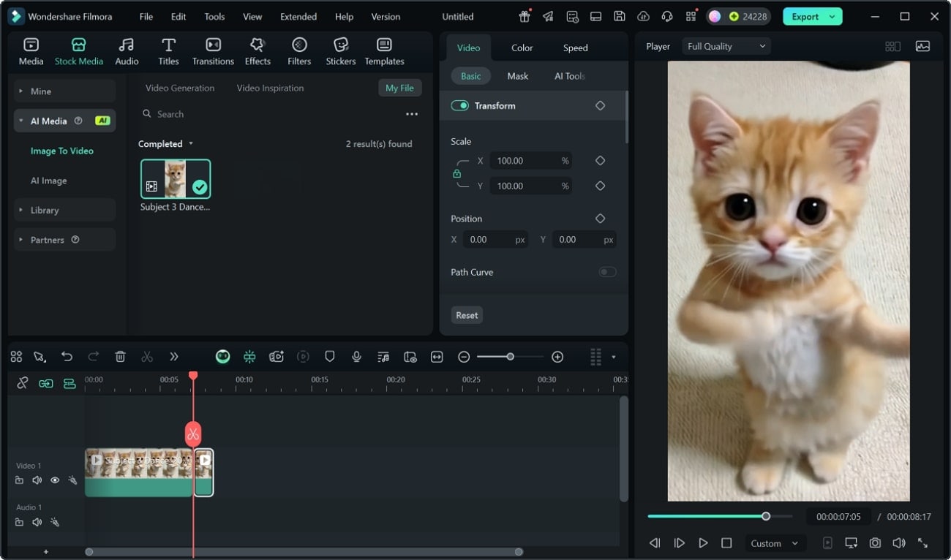Switch to the Speed tab
This screenshot has height=560, width=951.
(575, 48)
